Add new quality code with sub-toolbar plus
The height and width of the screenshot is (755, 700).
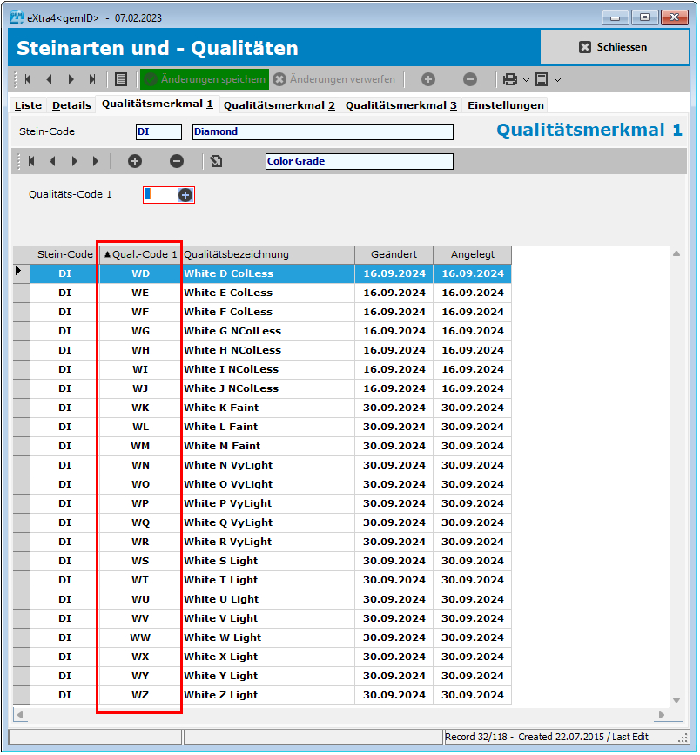click(134, 161)
